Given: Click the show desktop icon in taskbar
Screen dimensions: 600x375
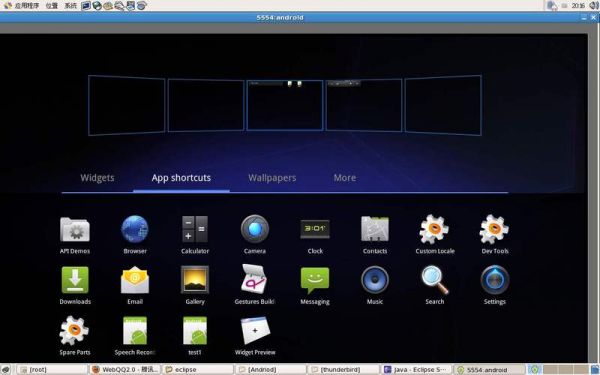Looking at the screenshot, I should click(6, 370).
